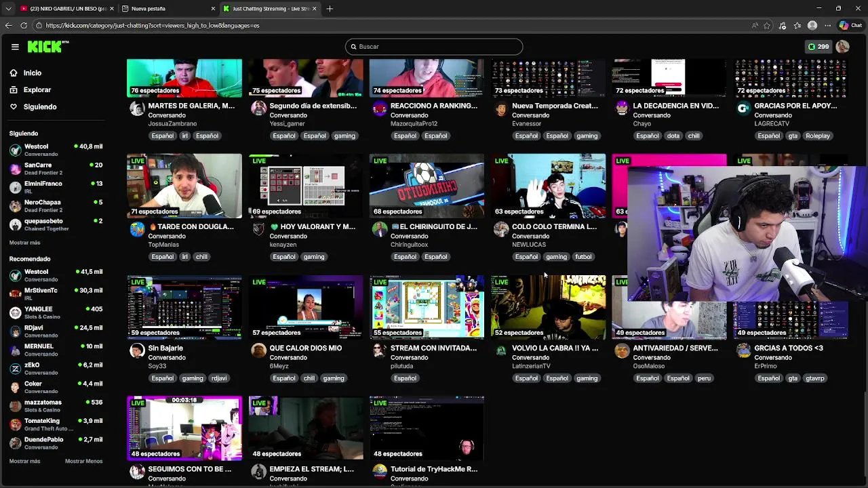The image size is (868, 488).
Task: Click MazorquitaPro12 channel avatar
Action: (x=380, y=108)
